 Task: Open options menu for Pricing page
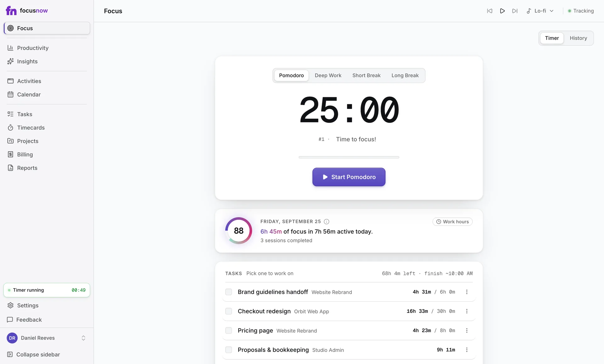(x=467, y=330)
